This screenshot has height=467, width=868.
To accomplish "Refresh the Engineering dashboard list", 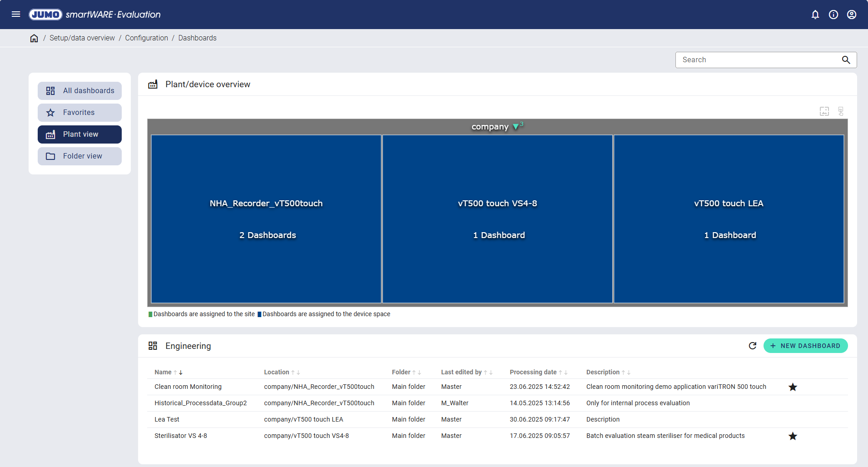I will (x=752, y=346).
